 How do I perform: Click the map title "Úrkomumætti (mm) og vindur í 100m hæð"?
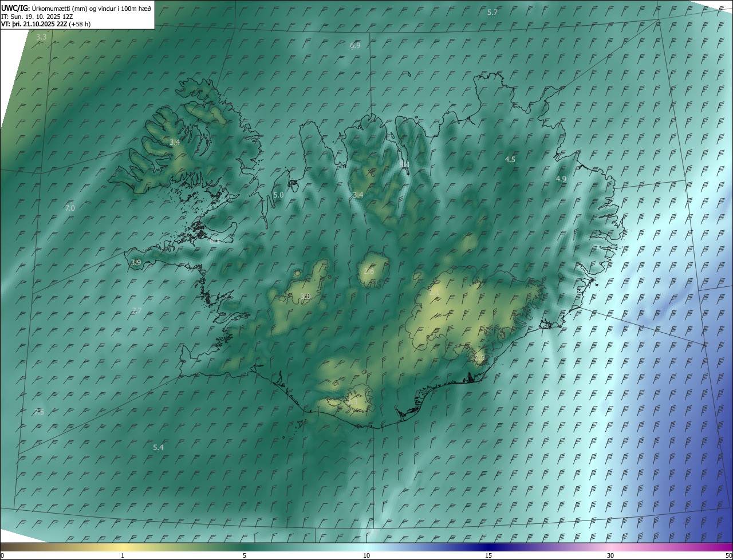click(x=91, y=9)
